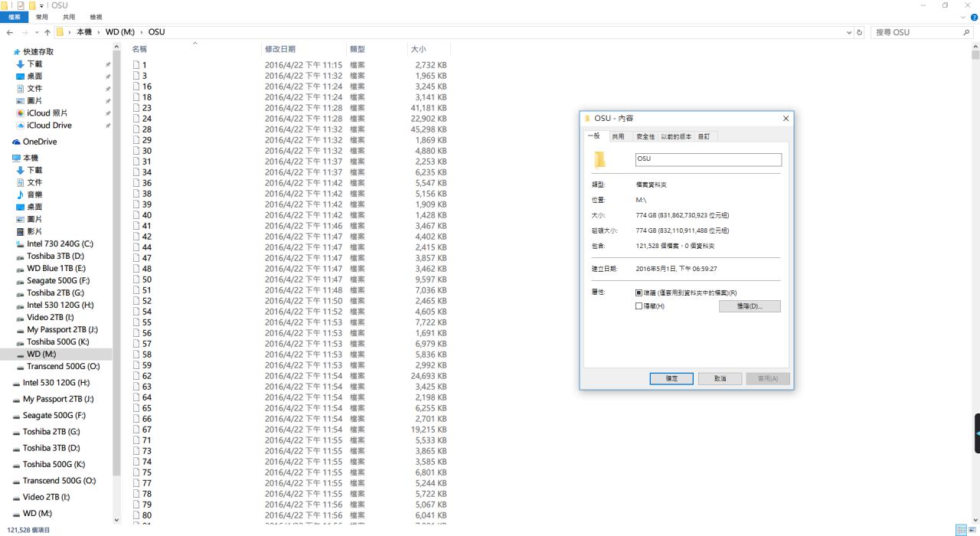Viewport: 980px width, 536px height.
Task: Open 進階(D)... advanced attributes
Action: tap(749, 306)
